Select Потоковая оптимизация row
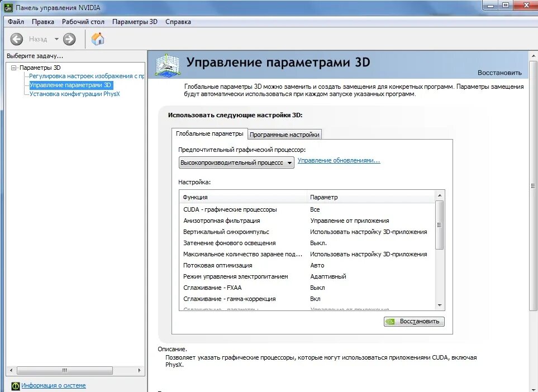 (x=307, y=265)
